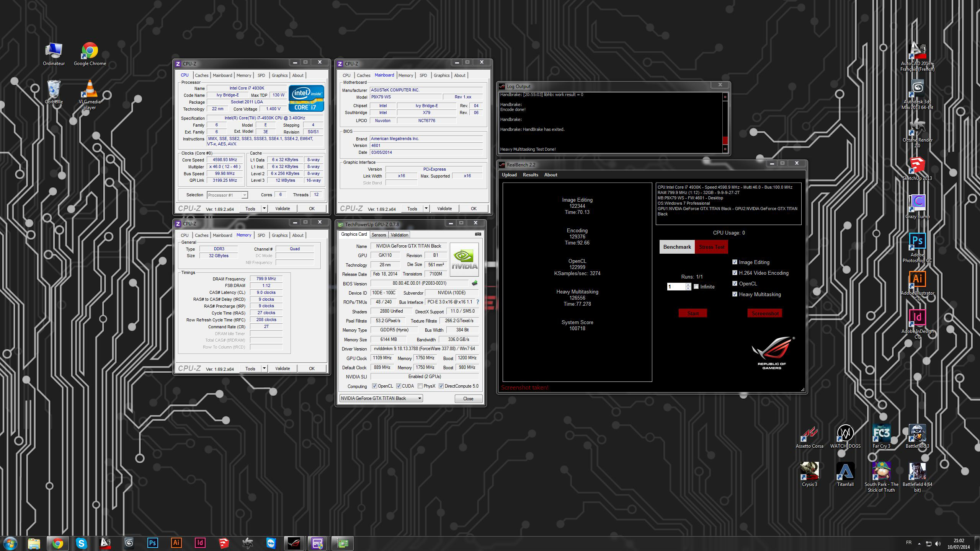The height and width of the screenshot is (551, 980).
Task: Select the Benchmark button in RealBench
Action: coord(677,247)
